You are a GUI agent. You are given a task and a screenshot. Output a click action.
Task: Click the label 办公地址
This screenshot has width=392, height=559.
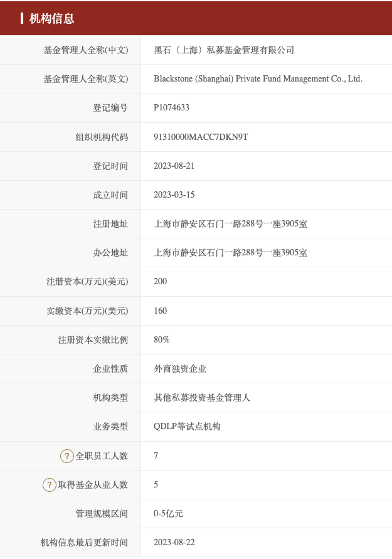coord(110,253)
